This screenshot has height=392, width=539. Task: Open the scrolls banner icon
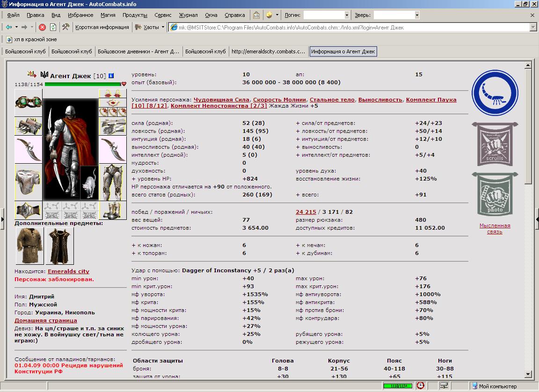click(x=495, y=144)
